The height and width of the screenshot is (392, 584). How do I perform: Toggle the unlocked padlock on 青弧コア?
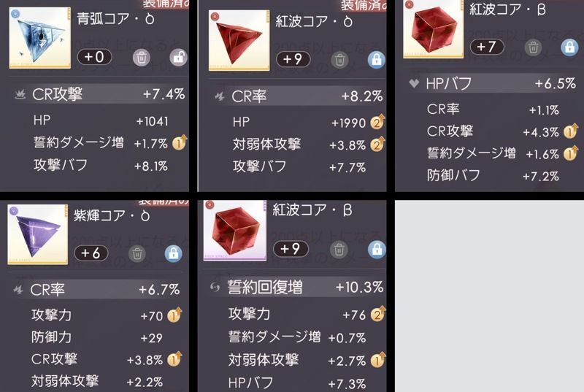(178, 58)
